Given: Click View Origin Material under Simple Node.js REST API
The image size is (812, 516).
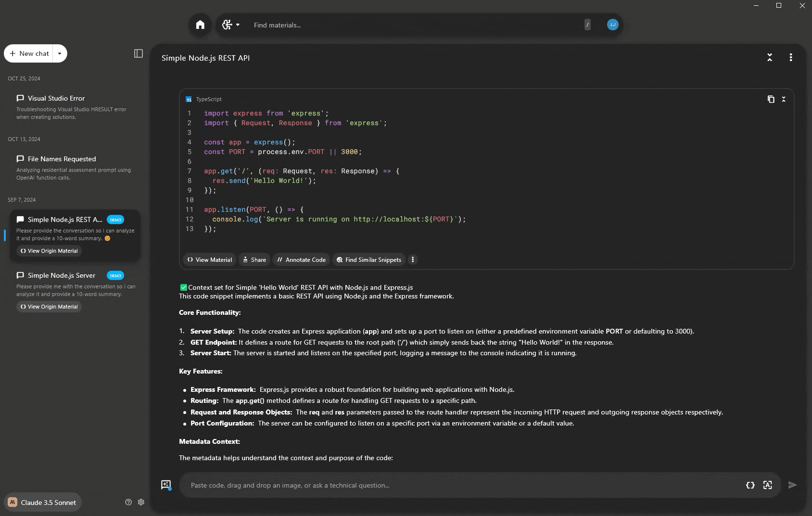Looking at the screenshot, I should [x=49, y=251].
